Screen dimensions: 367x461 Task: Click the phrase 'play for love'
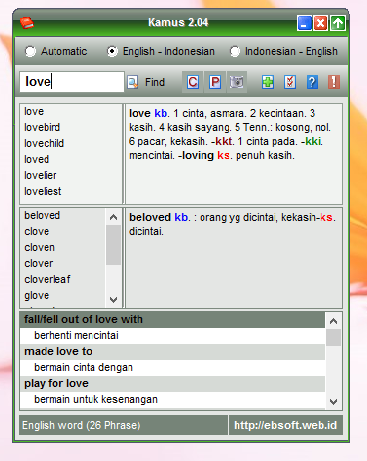[x=172, y=384]
